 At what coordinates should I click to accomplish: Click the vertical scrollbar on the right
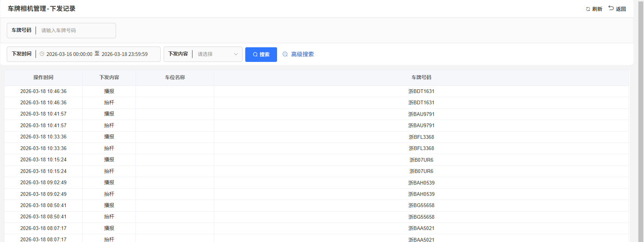(641, 121)
